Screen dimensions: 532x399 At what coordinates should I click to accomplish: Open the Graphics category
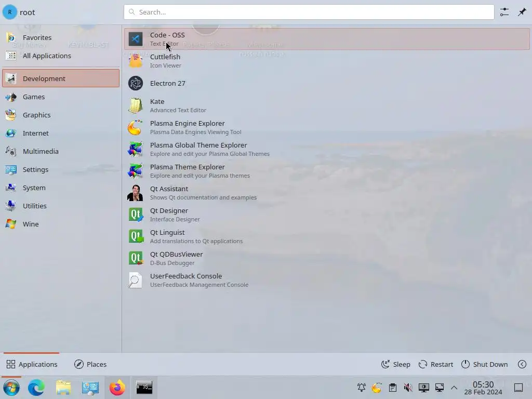[61, 115]
